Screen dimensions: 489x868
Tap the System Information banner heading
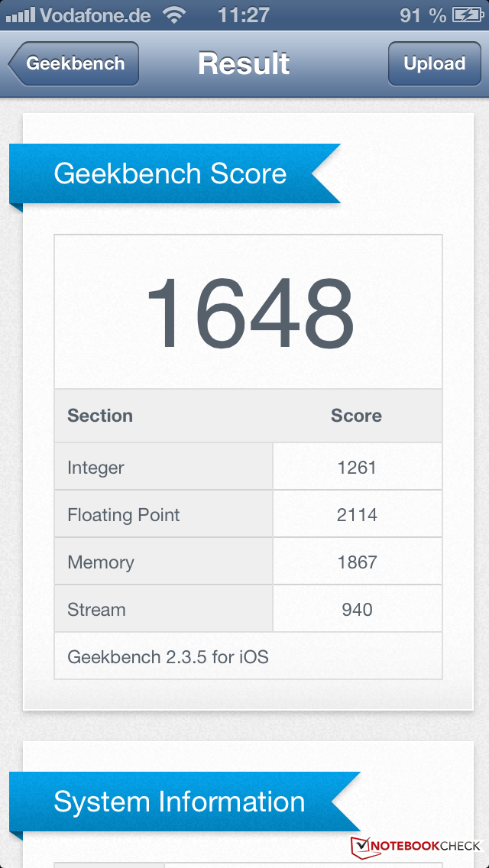click(180, 802)
